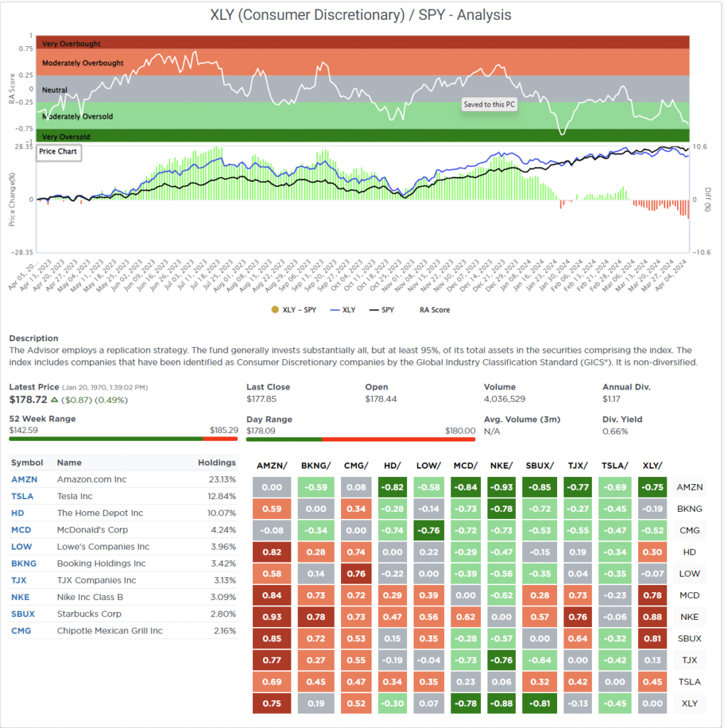Image resolution: width=724 pixels, height=728 pixels.
Task: Click the 0.82 cell in HD row
Action: click(272, 552)
